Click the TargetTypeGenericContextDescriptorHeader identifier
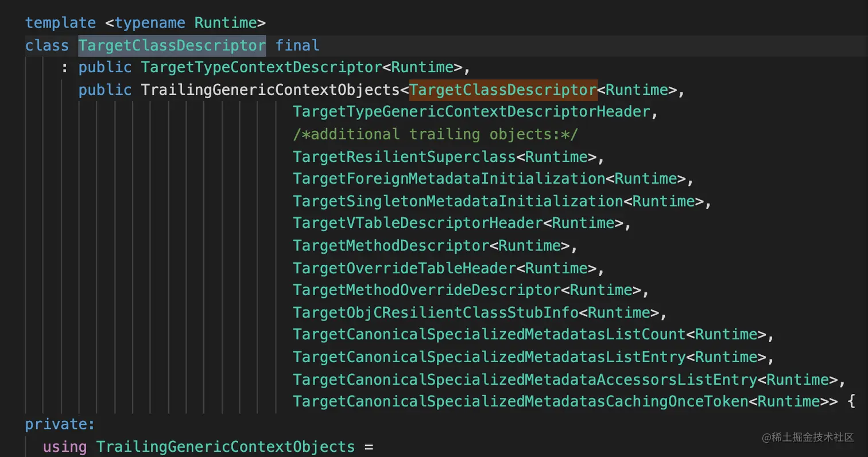Screen dimensions: 868x457 469,111
